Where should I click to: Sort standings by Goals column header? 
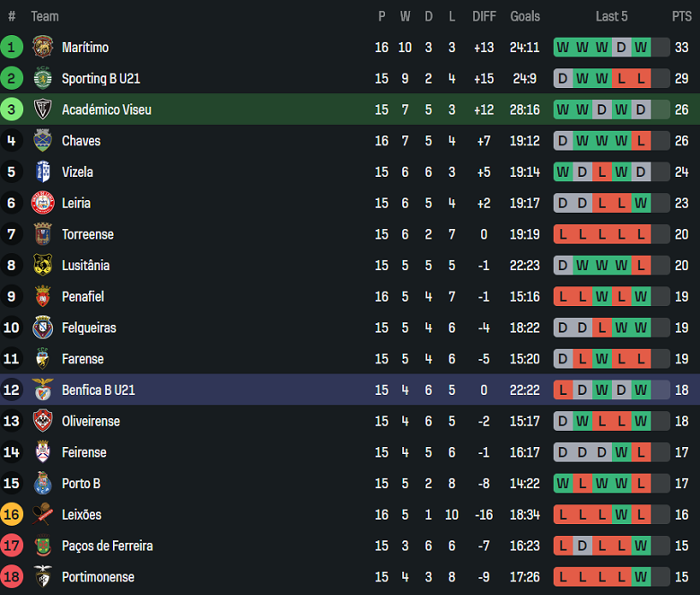coord(525,16)
